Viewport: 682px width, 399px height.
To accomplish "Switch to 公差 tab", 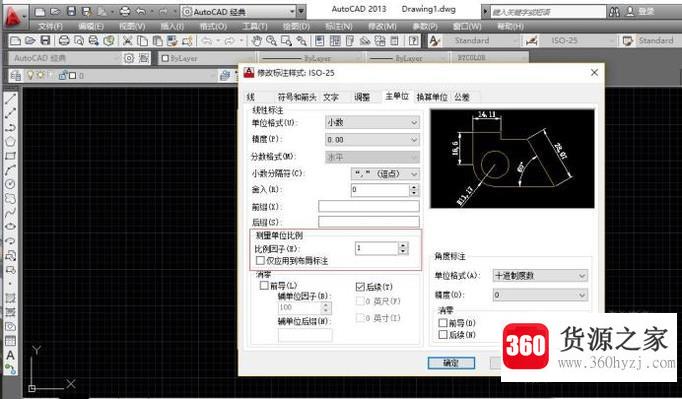I will pos(462,97).
